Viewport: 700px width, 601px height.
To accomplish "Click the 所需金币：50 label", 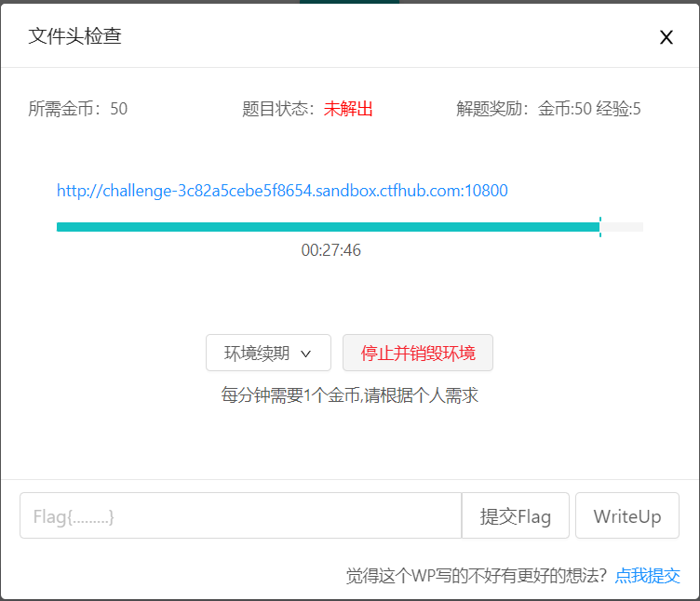I will coord(78,109).
